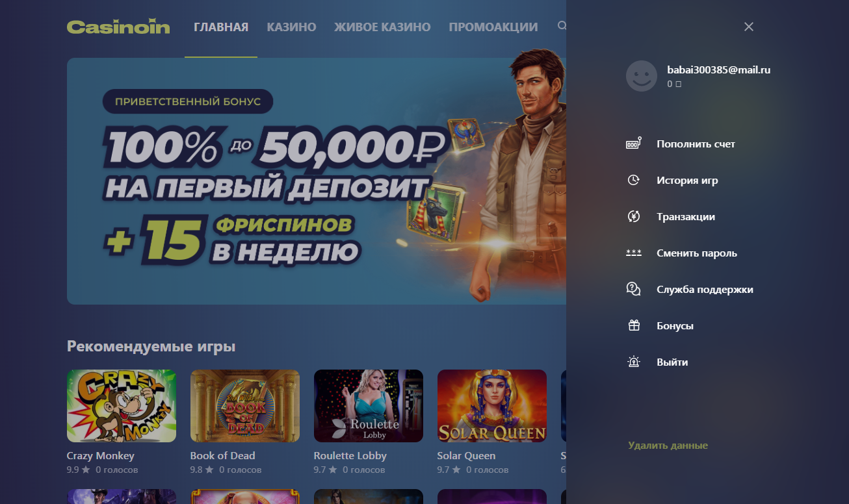This screenshot has width=849, height=504.
Task: Open the Solar Queen game thumbnail
Action: pos(492,406)
